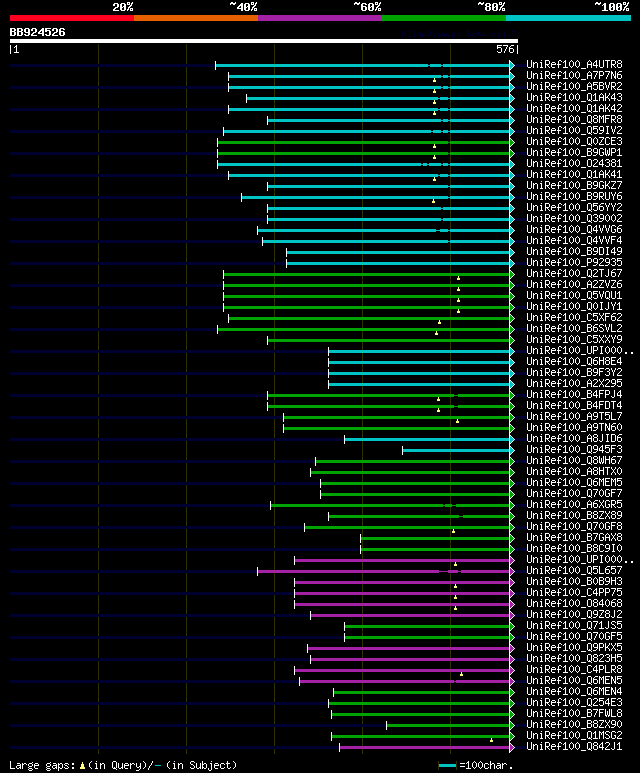The height and width of the screenshot is (773, 640).
Task: Open the UniRef100_Q5L657 hit
Action: [574, 570]
